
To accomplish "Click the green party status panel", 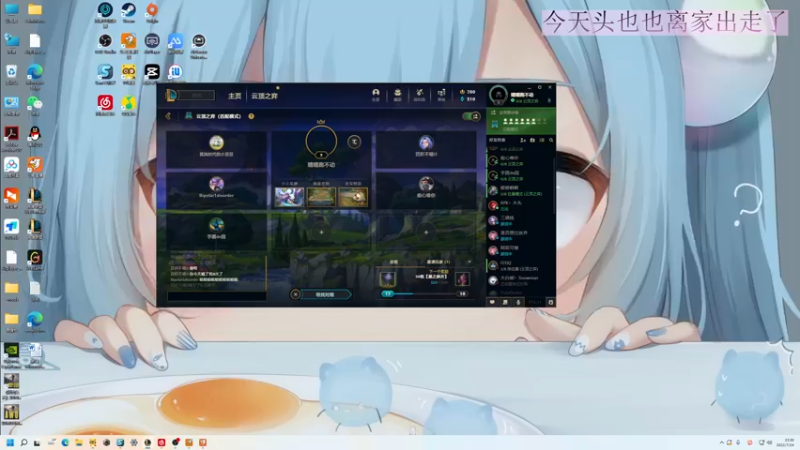I will click(x=520, y=121).
